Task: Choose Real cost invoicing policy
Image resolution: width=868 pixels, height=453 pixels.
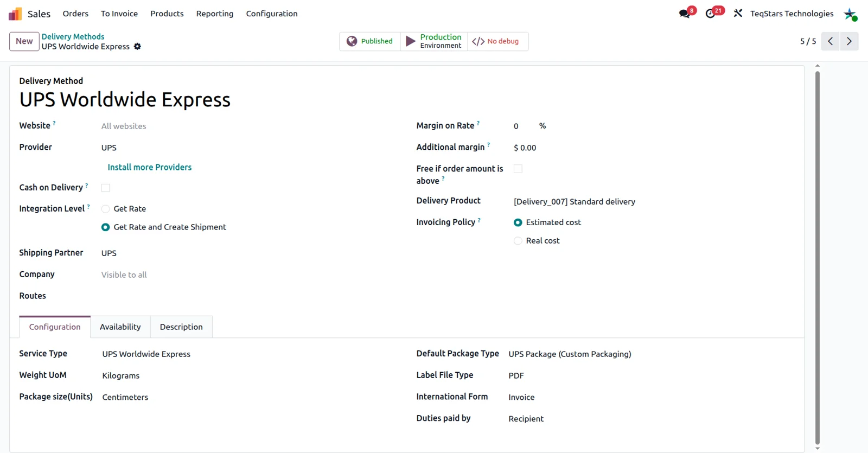Action: click(518, 241)
